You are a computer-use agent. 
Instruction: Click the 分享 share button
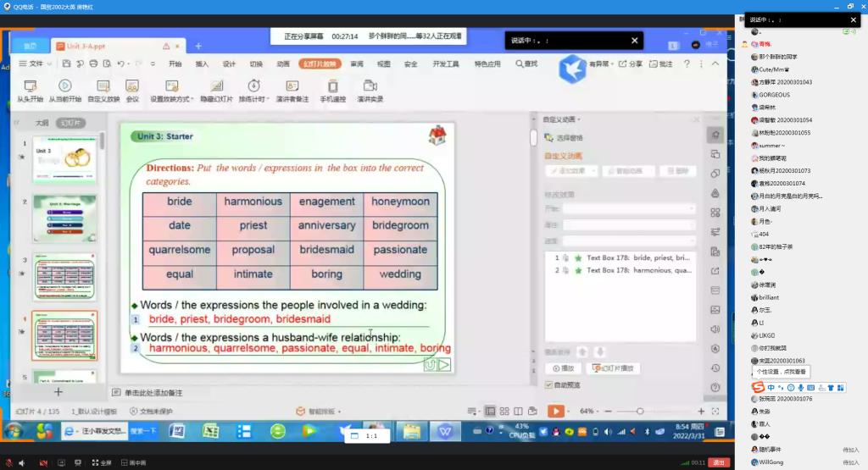click(x=631, y=64)
